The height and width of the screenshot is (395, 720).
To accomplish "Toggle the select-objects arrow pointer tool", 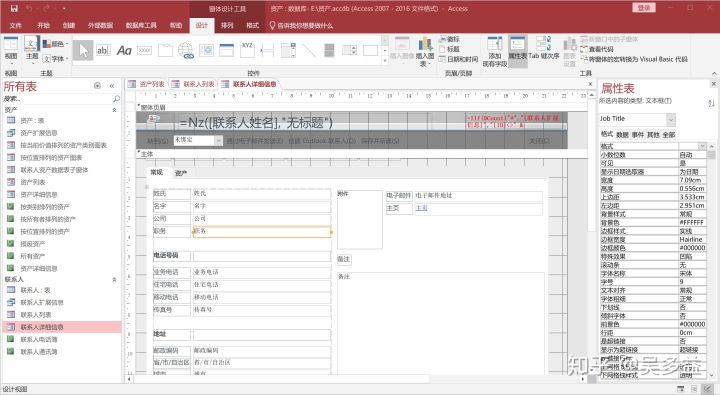I will tap(83, 50).
